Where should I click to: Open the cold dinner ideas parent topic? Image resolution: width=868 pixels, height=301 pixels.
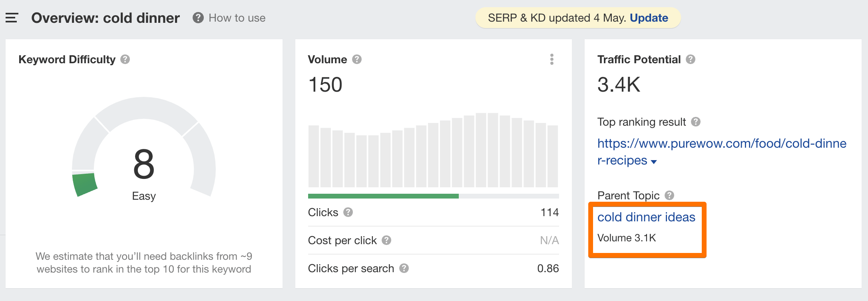click(x=646, y=217)
